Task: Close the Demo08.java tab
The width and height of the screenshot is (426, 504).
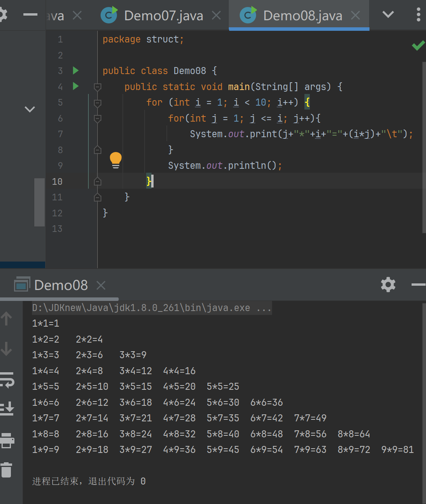Action: [x=355, y=16]
